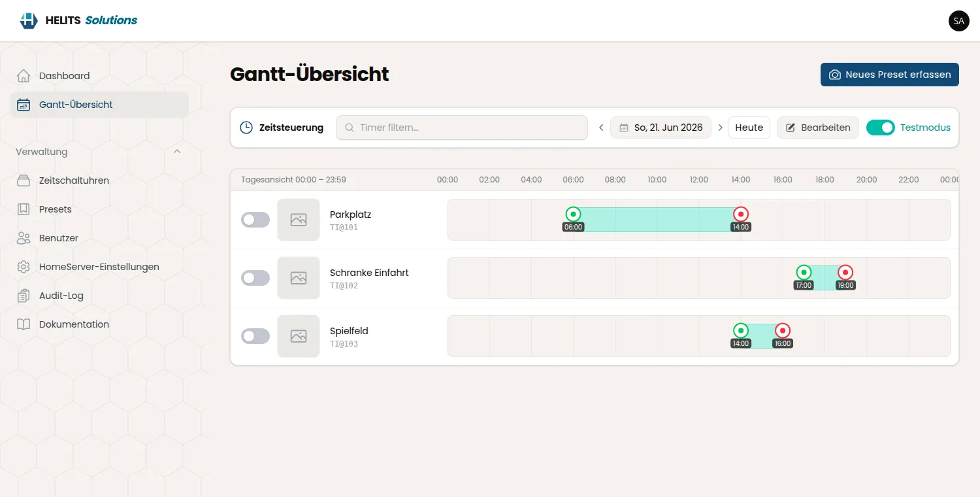
Task: Open the SA user avatar menu
Action: pyautogui.click(x=958, y=21)
